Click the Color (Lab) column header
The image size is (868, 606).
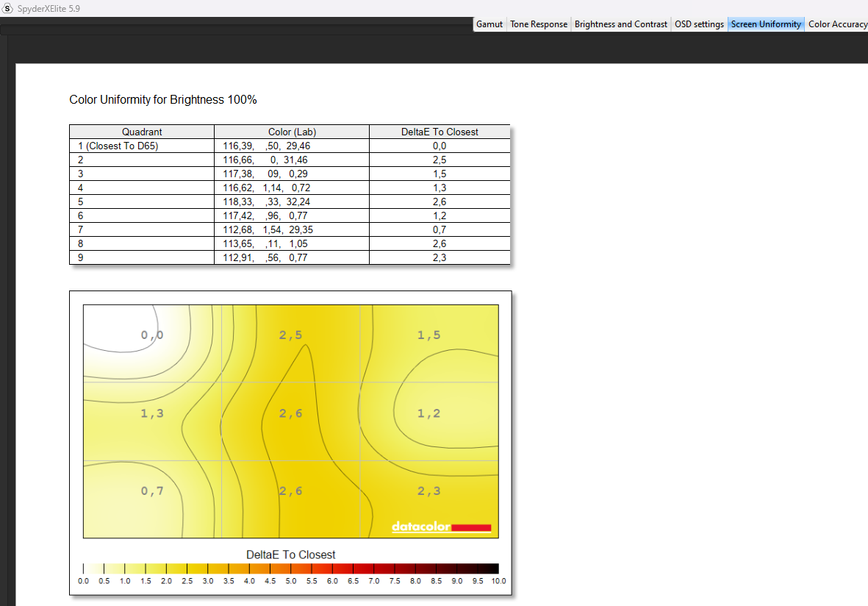pos(292,132)
